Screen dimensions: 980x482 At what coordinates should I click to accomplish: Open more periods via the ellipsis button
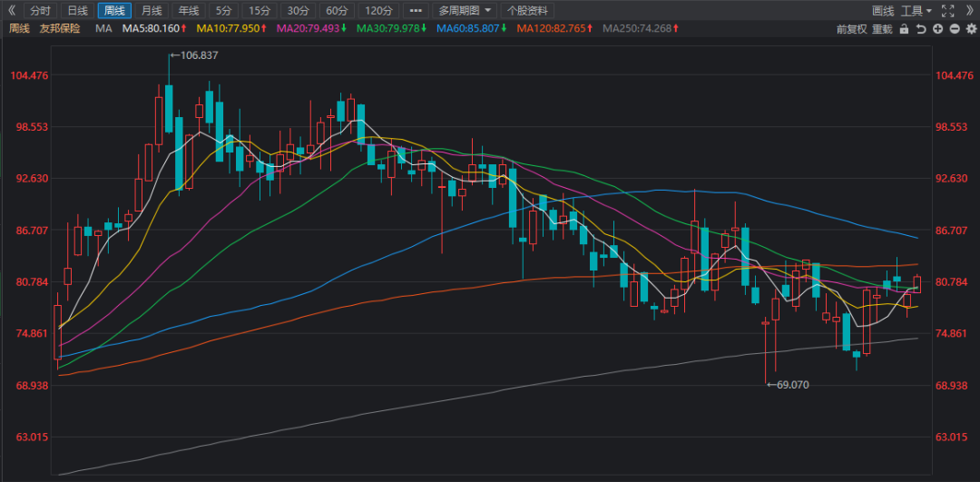[416, 11]
